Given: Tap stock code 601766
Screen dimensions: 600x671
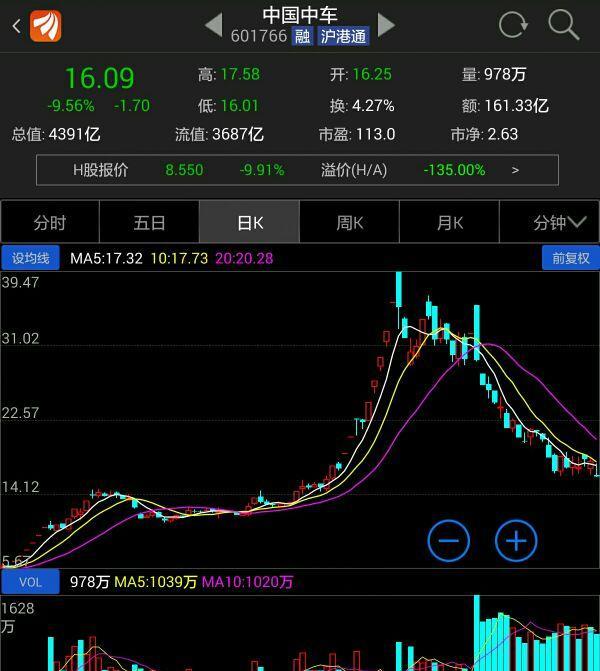Looking at the screenshot, I should 259,36.
